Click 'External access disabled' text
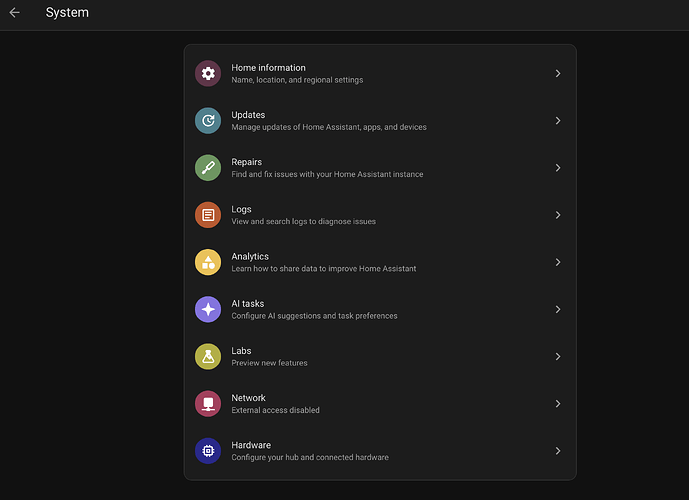689x500 pixels. point(276,410)
